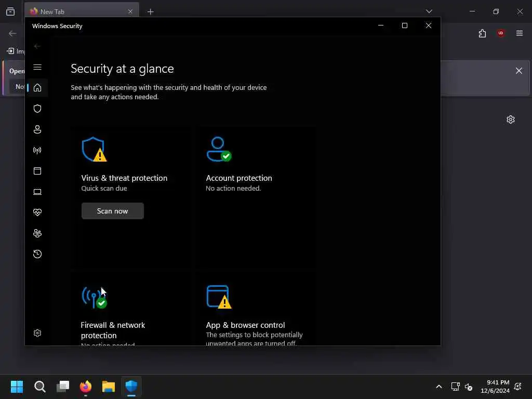Open the Firewall & network protection heading

113,330
